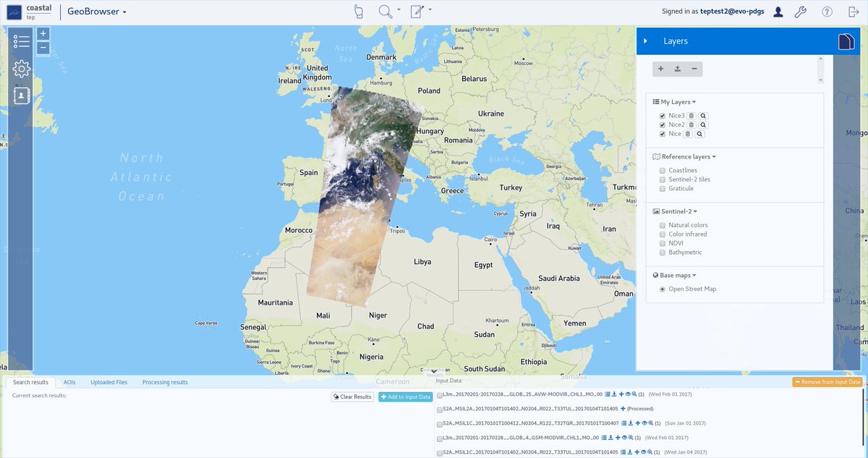This screenshot has height=458, width=868.
Task: Enable the Bathymetric layer
Action: 663,253
